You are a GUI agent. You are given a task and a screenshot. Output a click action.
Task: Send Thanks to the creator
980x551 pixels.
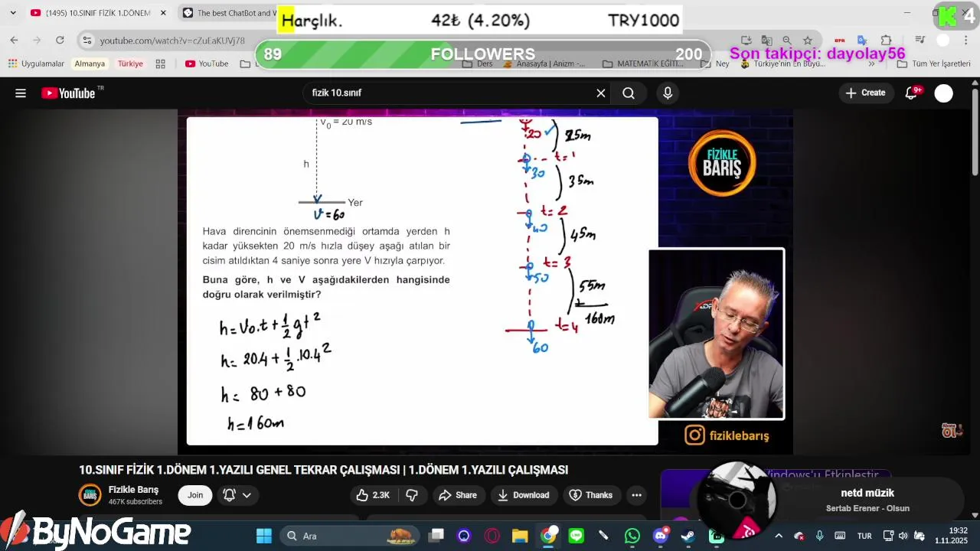(x=591, y=495)
